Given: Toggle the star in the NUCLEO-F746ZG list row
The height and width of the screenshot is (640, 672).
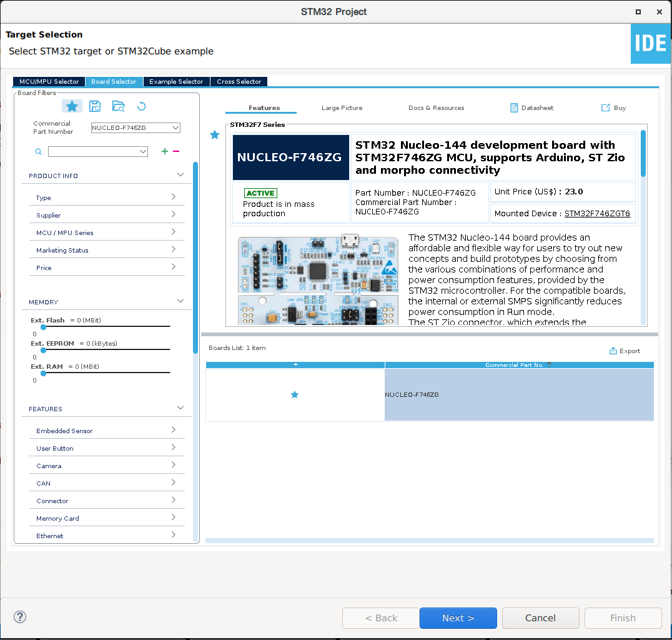Looking at the screenshot, I should (295, 395).
